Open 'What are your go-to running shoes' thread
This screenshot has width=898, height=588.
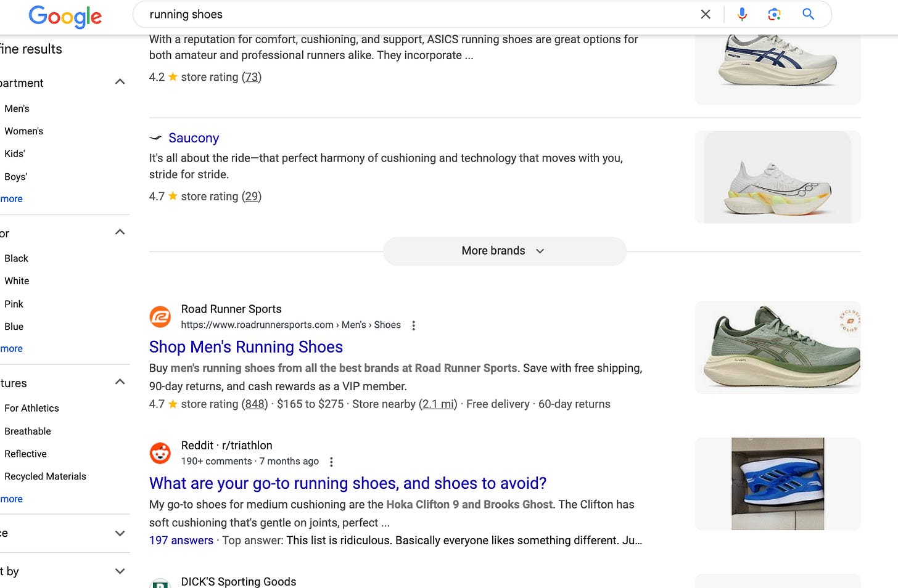pyautogui.click(x=348, y=483)
